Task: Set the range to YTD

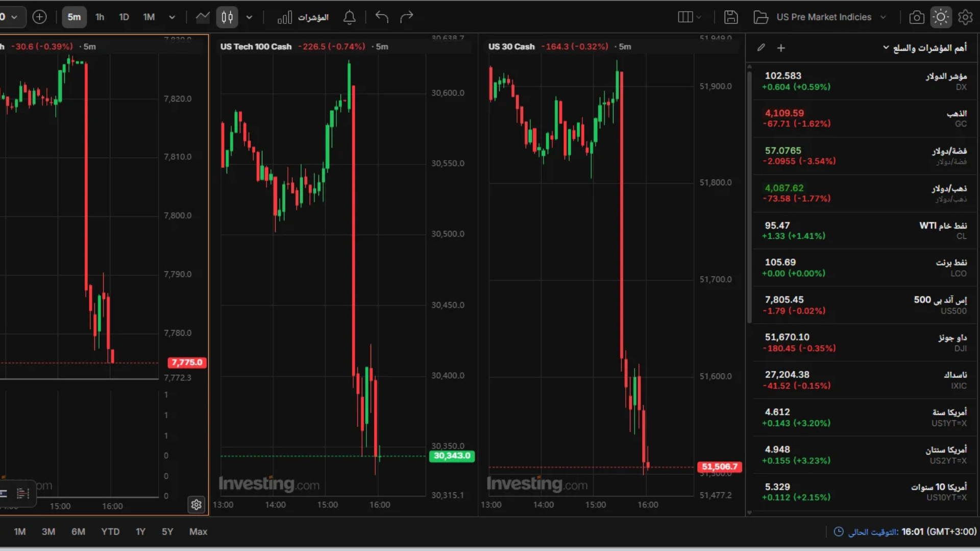Action: (x=110, y=532)
